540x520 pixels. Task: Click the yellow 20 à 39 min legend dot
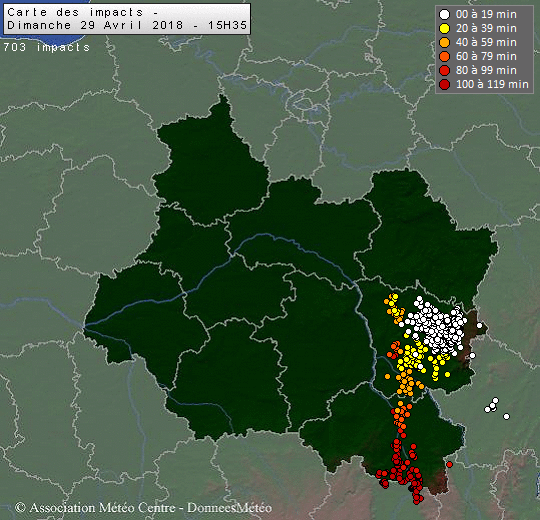445,29
